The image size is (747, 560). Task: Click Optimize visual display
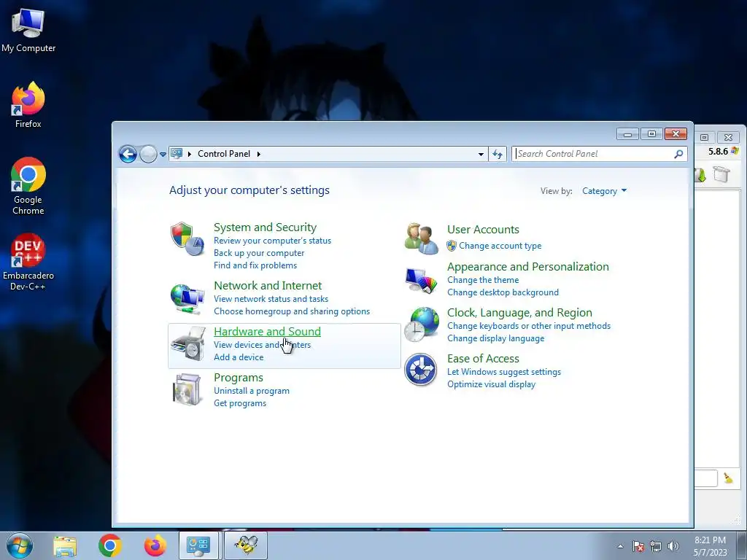tap(491, 384)
